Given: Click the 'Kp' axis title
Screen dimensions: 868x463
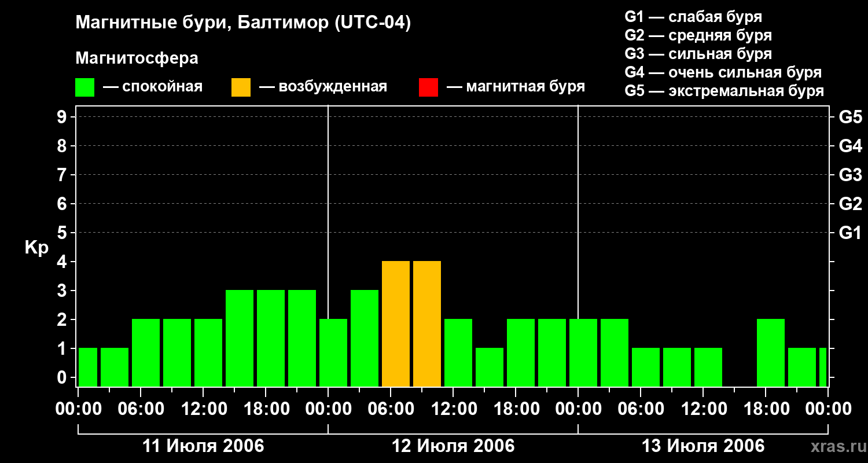Looking at the screenshot, I should [x=36, y=248].
